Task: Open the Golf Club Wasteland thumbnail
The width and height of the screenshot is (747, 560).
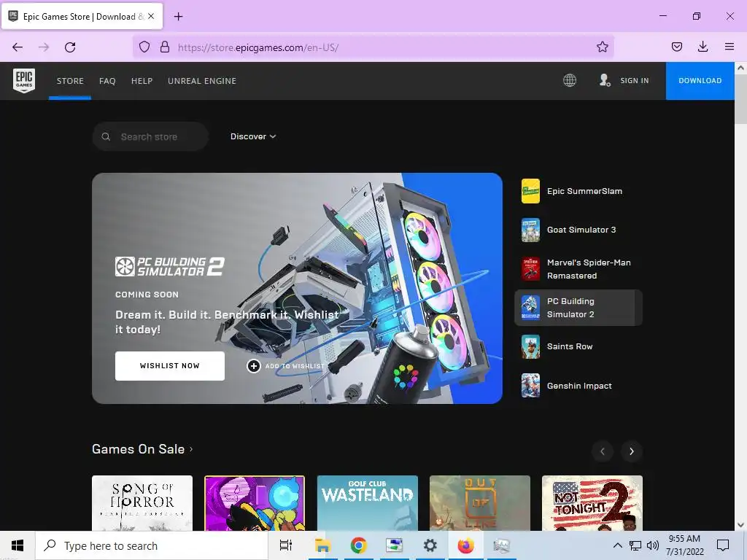Action: (x=368, y=503)
